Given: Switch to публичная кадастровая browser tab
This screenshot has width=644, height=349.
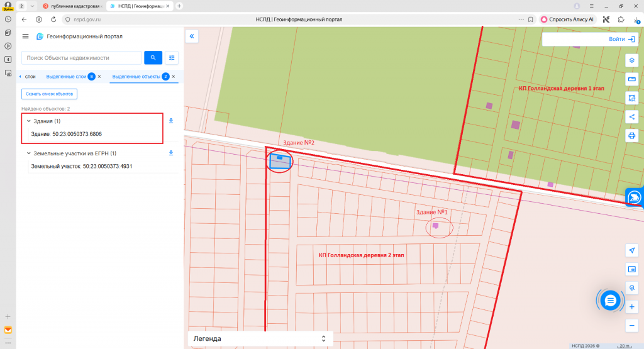Looking at the screenshot, I should point(73,6).
